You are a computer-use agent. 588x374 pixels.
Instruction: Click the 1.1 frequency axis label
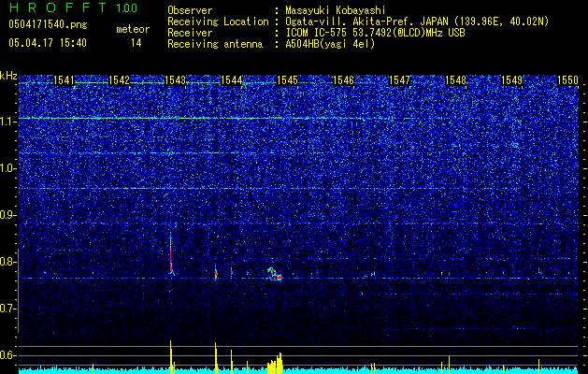point(8,122)
